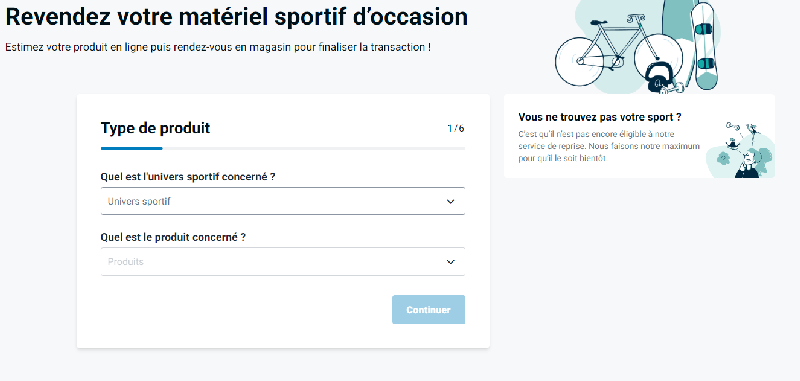
Task: Click the blue step progress bar
Action: pos(132,148)
